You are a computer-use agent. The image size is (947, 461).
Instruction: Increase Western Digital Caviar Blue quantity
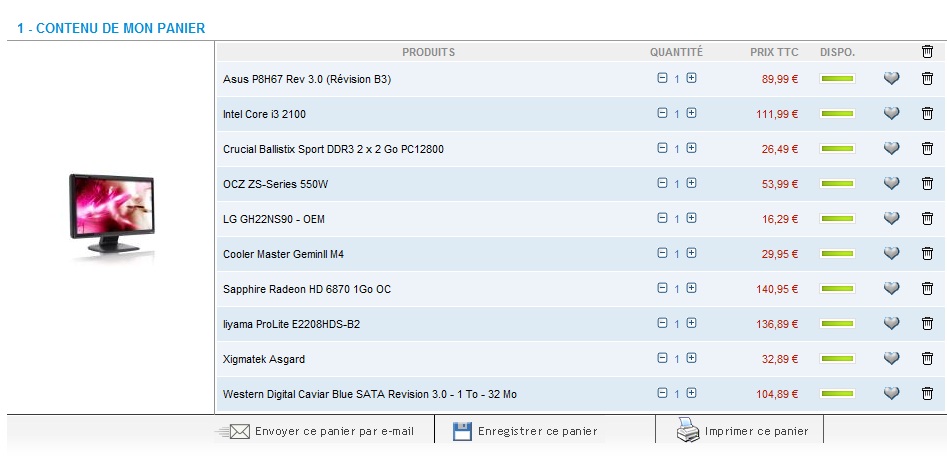click(x=691, y=393)
